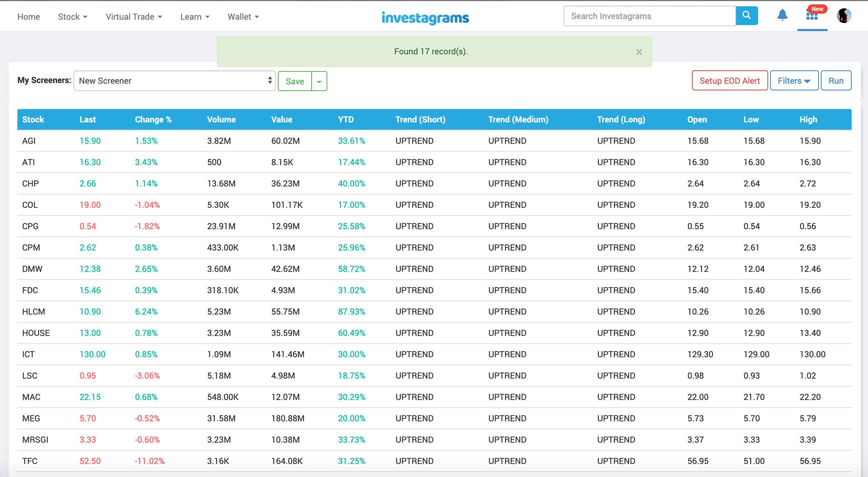Open the apps grid icon

812,15
